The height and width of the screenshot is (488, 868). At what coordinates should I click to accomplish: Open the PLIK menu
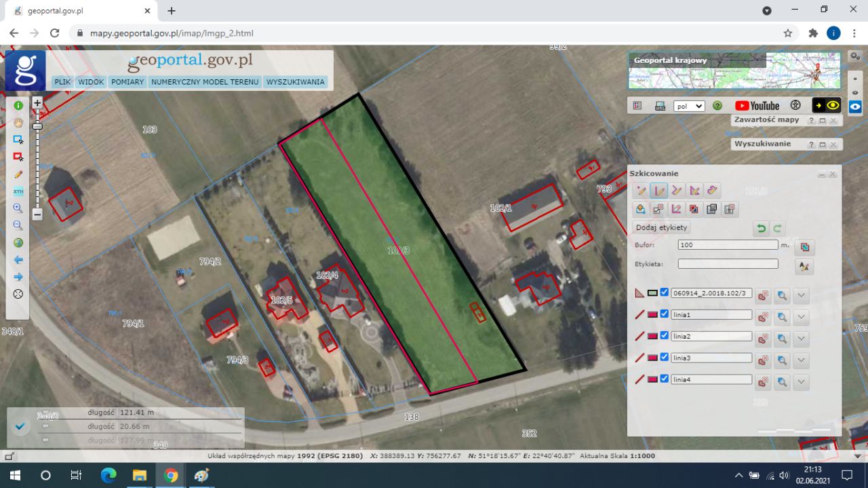click(x=62, y=81)
